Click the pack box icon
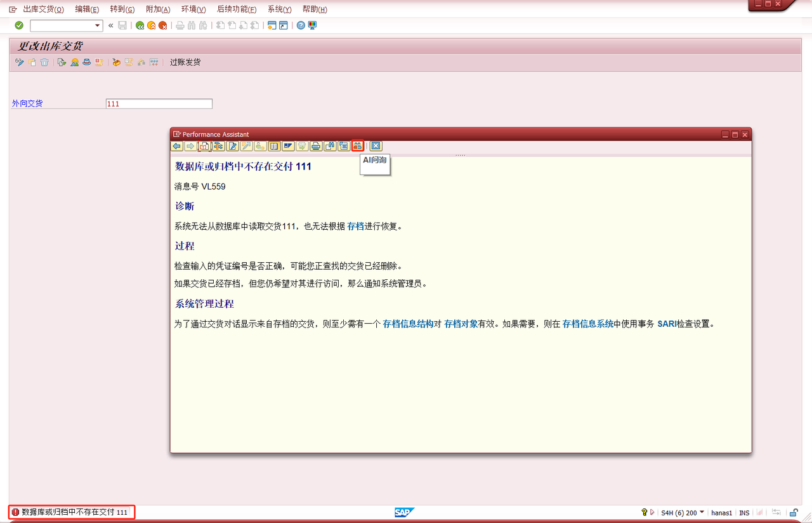 pyautogui.click(x=117, y=62)
